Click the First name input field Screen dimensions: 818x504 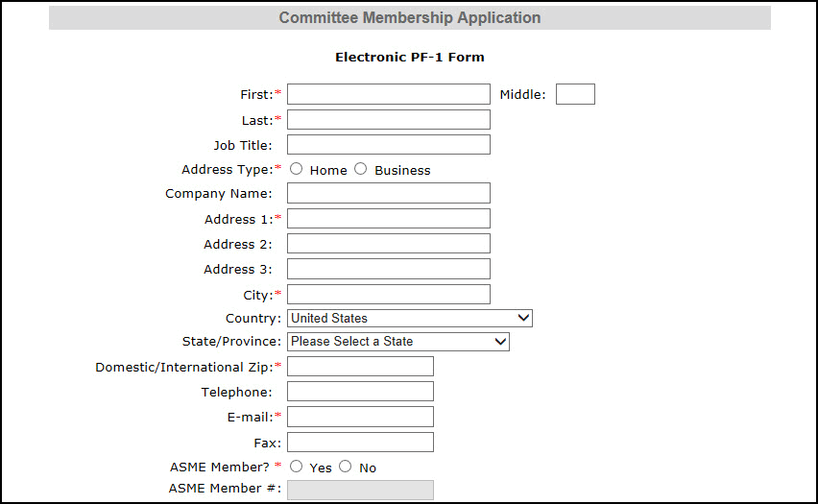pos(388,94)
